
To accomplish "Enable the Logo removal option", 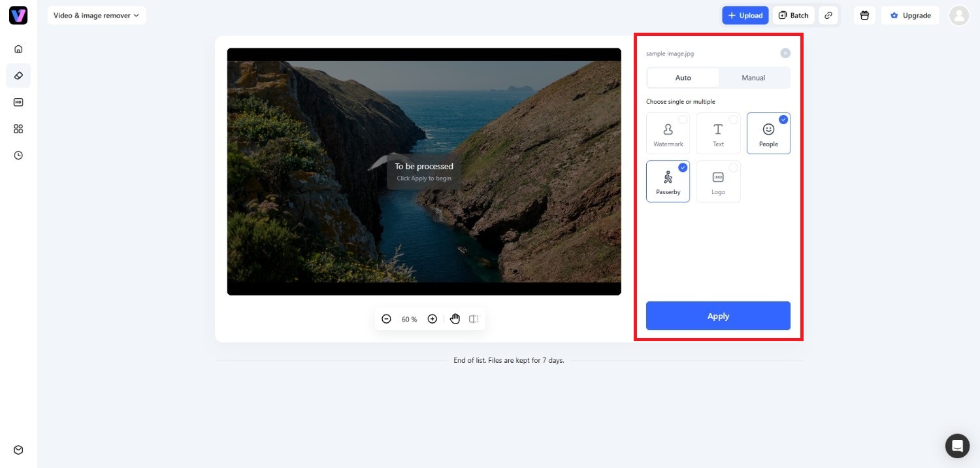I will 718,181.
